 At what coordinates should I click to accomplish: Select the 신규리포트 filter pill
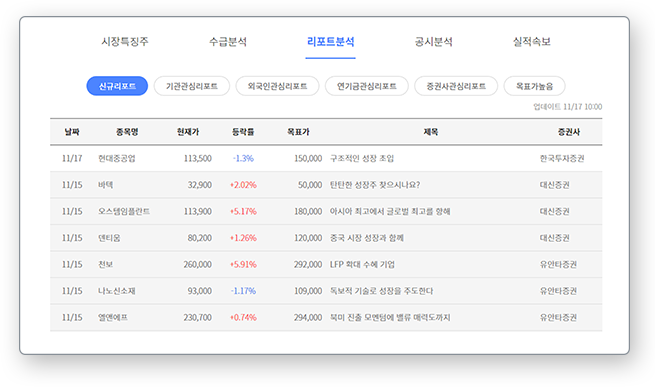(x=117, y=86)
